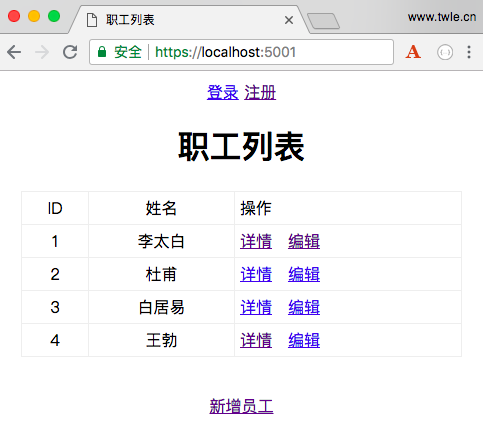483x426 pixels.
Task: Click the 新增员工 link
Action: (241, 406)
